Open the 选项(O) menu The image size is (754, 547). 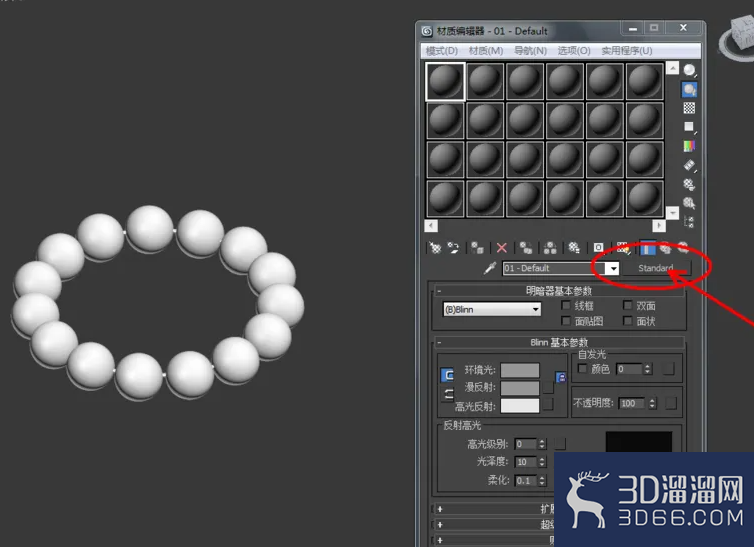point(574,50)
